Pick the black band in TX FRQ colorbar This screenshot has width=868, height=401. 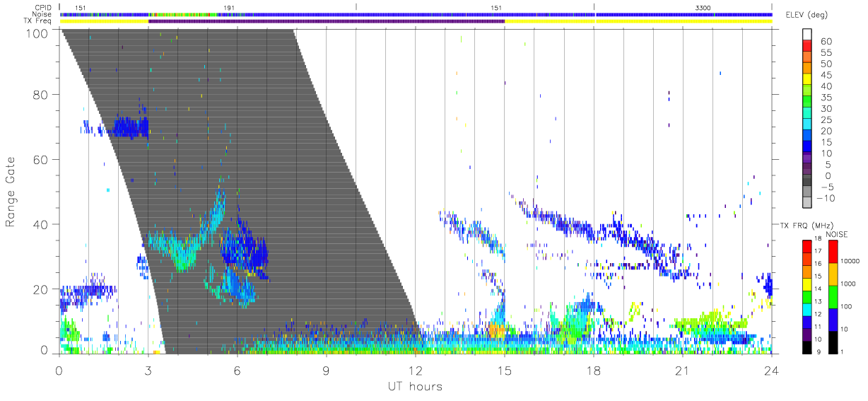click(807, 346)
